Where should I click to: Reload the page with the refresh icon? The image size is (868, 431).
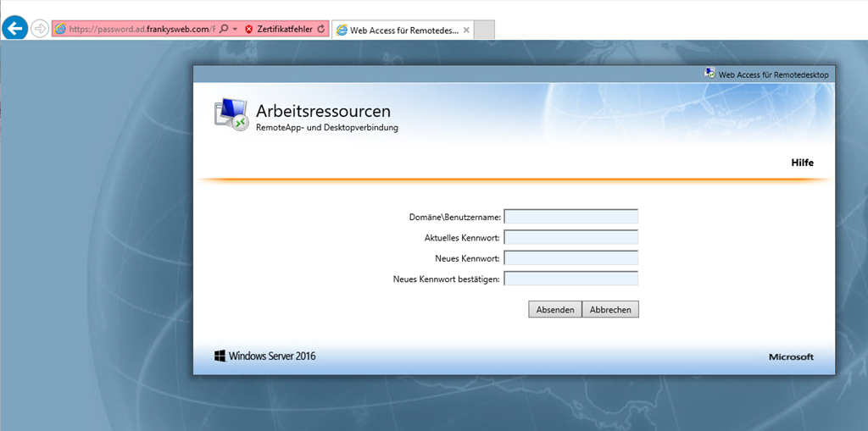tap(320, 29)
